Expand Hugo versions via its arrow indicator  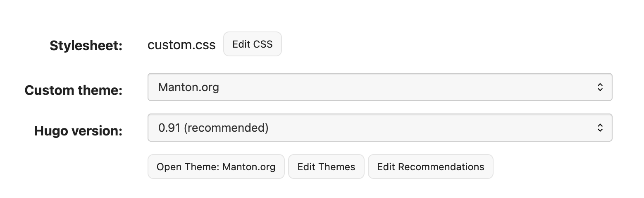coord(600,128)
